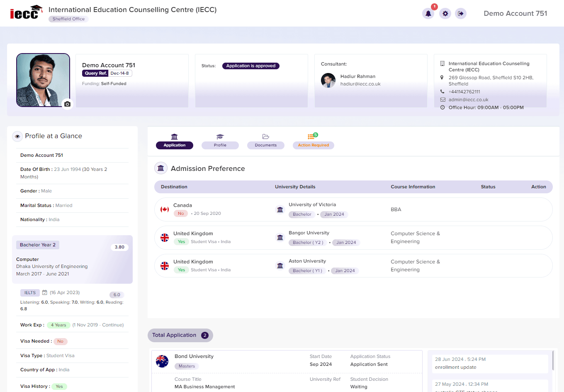Click the Bachelor ( Y1 ) tag
564x392 pixels.
coord(307,271)
